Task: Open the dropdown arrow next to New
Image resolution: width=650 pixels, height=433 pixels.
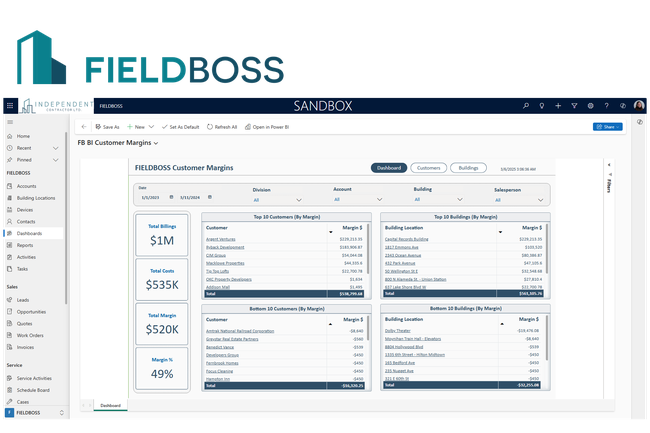Action: [x=151, y=127]
